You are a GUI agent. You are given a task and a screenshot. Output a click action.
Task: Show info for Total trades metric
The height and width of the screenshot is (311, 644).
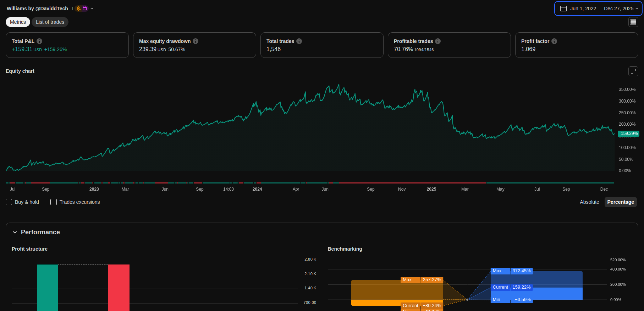pos(299,41)
